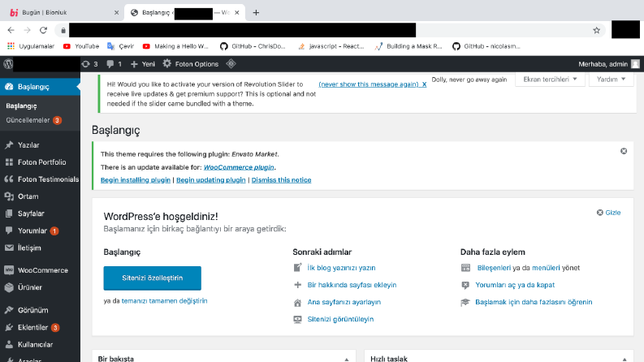Click the WordPress logo in admin bar

(8, 64)
